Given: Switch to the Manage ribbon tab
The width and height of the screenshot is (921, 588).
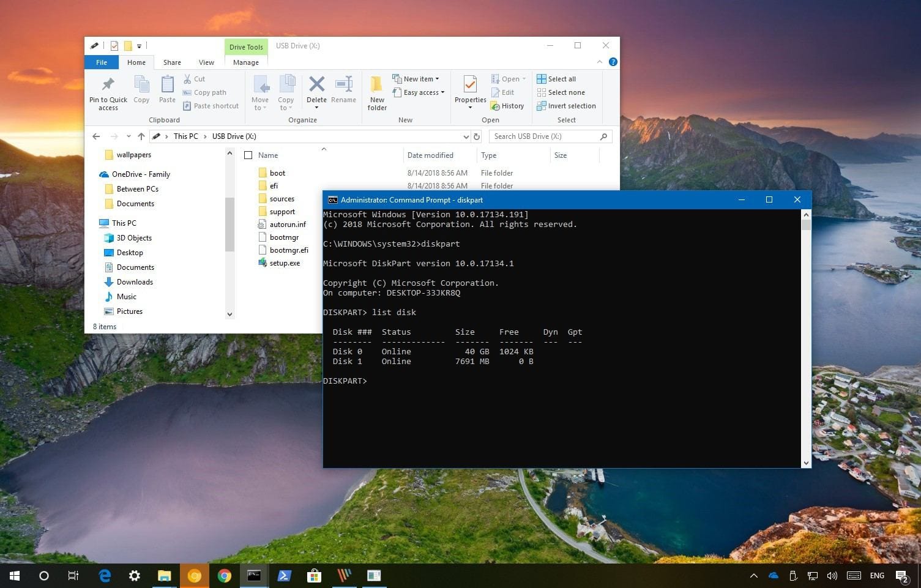Looking at the screenshot, I should (x=246, y=62).
